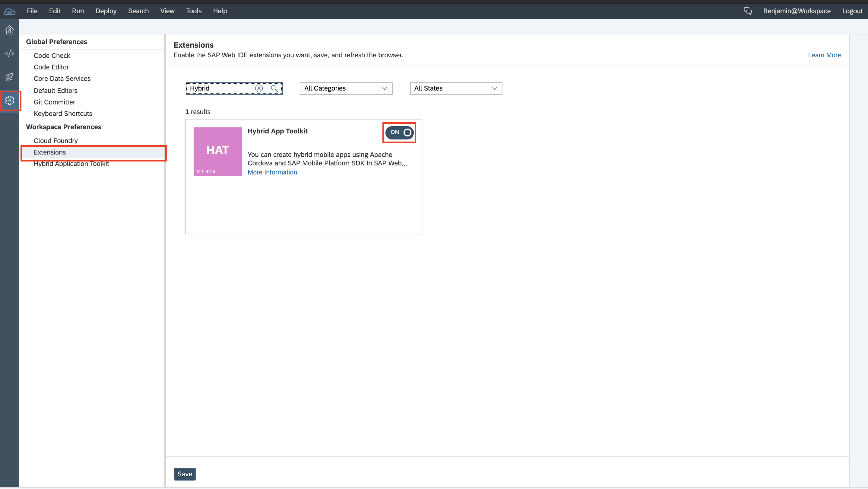The image size is (868, 489).
Task: Select Code Check preferences
Action: [x=52, y=56]
